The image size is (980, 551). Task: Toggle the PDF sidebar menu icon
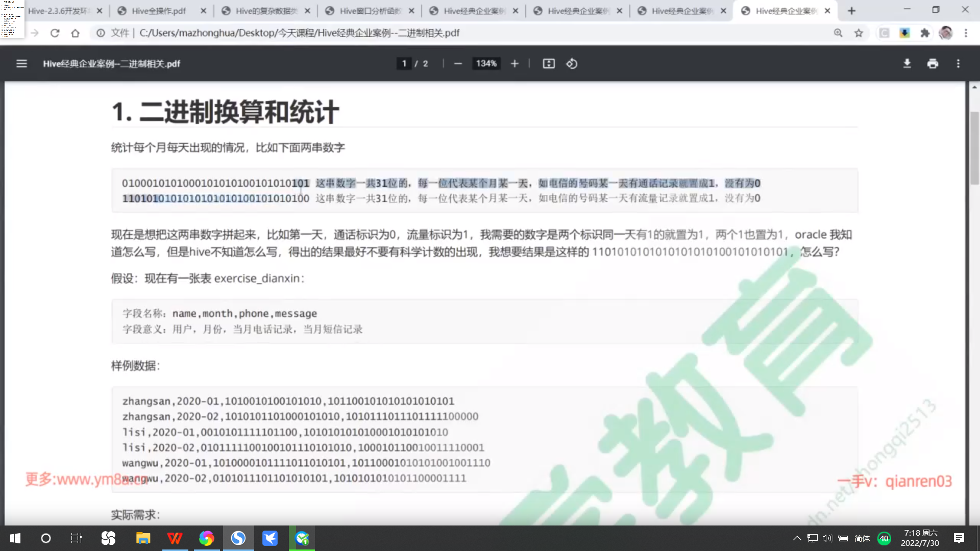tap(21, 64)
